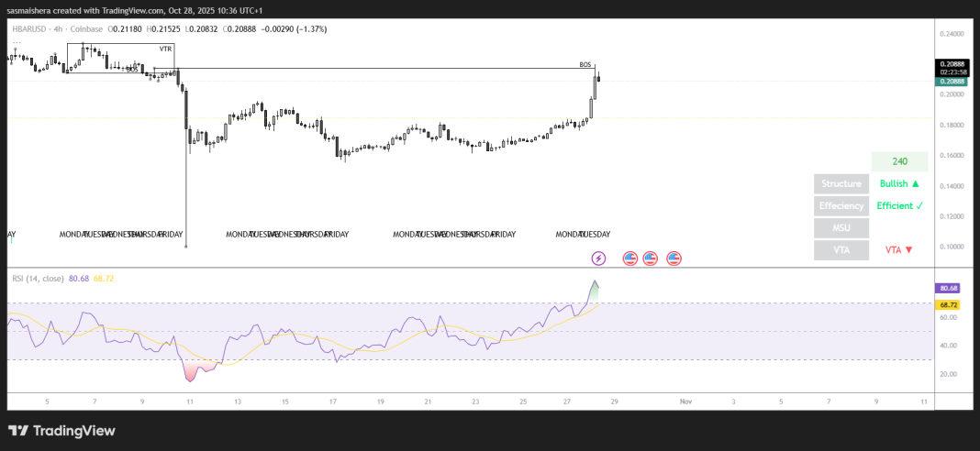Click the Coinbase exchange label in legend
This screenshot has width=980, height=451.
85,28
